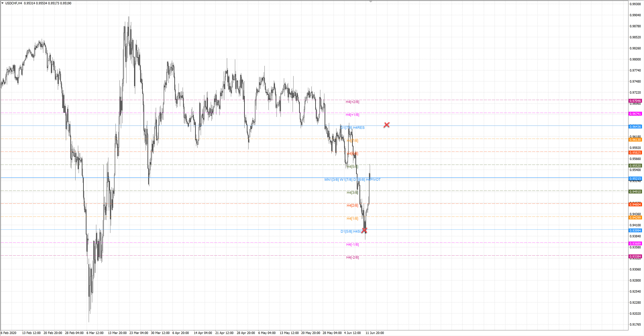Screen dimensions: 644x336
Task: Click the D1[7/8] H4RES label
Action: coord(353,128)
